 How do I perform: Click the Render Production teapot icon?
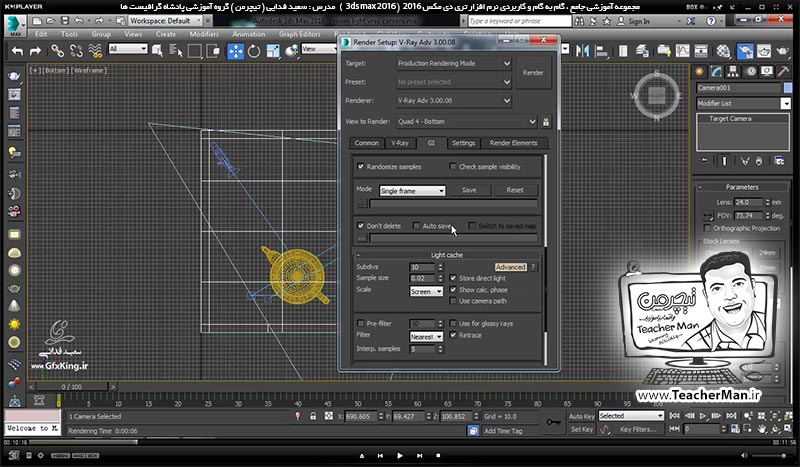pos(783,51)
